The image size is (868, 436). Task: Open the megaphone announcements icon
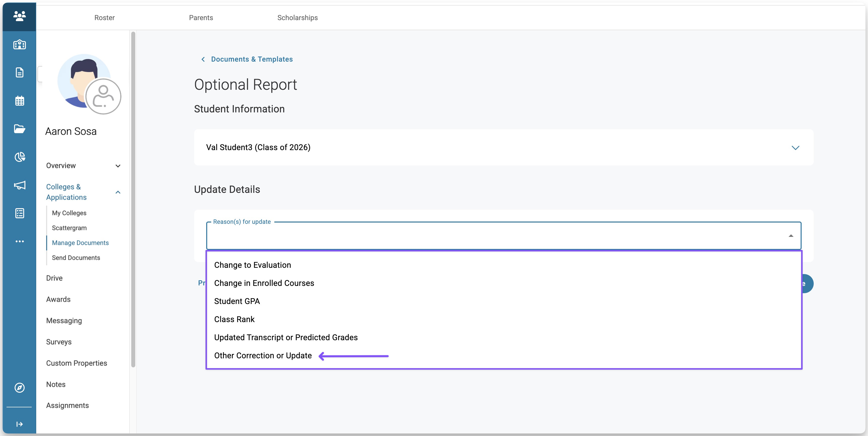point(20,185)
